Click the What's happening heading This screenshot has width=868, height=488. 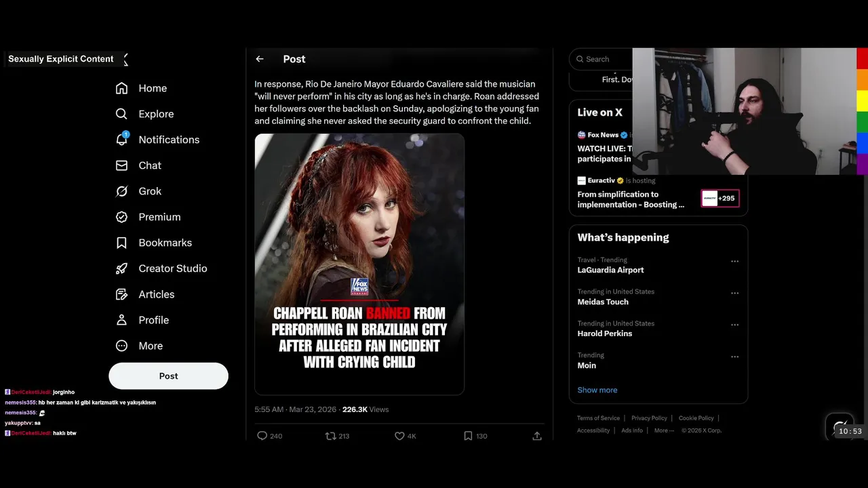tap(623, 237)
